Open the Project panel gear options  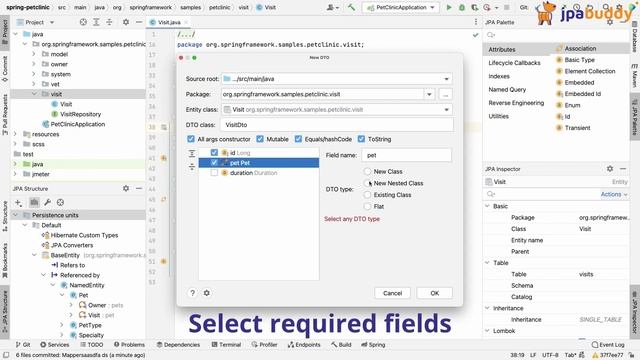pyautogui.click(x=126, y=22)
